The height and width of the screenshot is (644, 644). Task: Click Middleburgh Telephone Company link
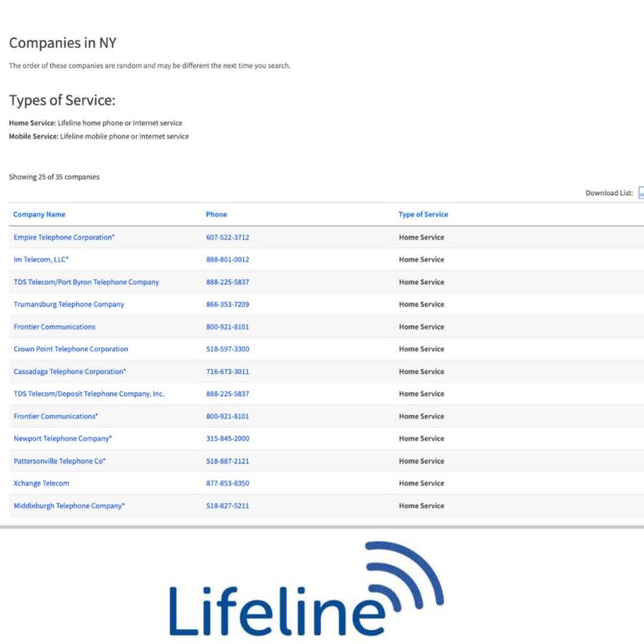(x=69, y=506)
